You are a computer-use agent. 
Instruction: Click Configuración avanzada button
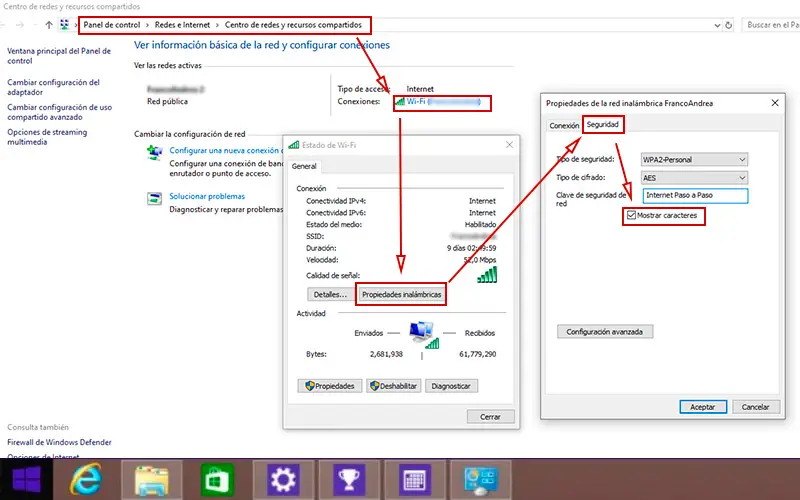pyautogui.click(x=605, y=332)
